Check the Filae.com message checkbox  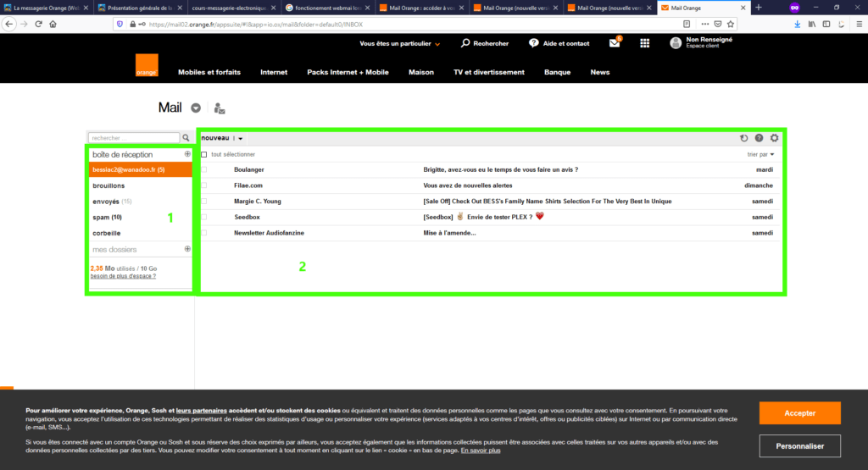click(x=204, y=185)
